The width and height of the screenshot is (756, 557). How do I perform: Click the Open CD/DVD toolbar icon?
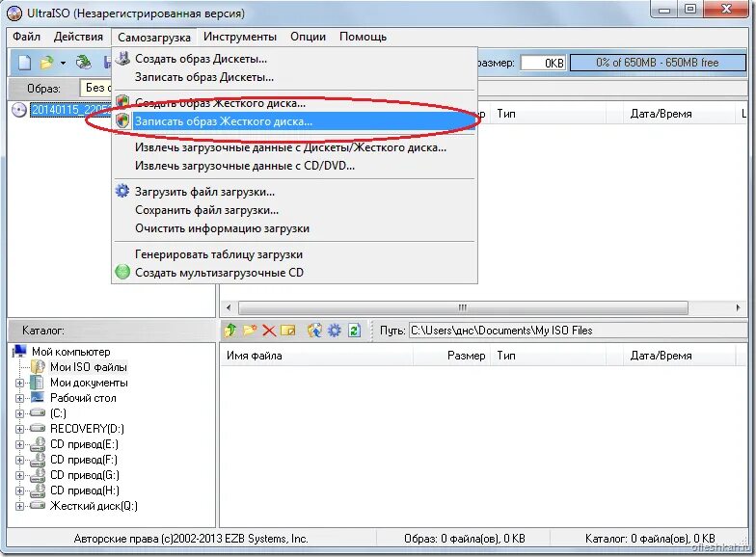[84, 62]
